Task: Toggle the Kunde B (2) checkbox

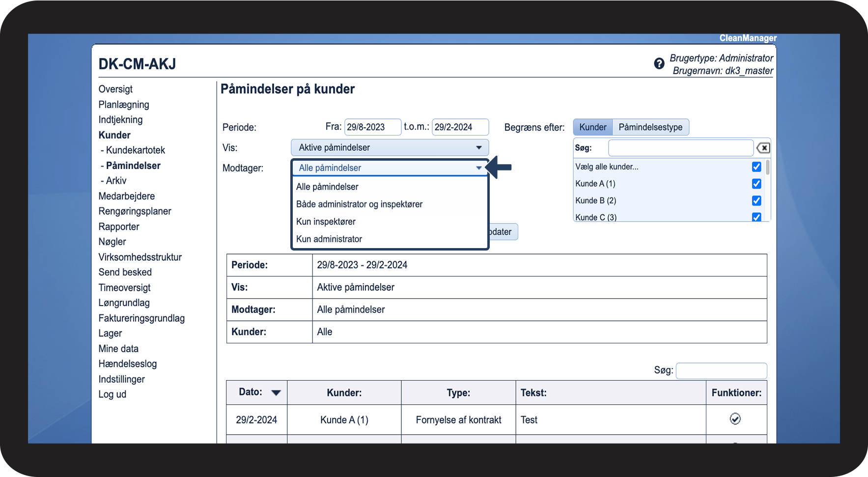Action: click(x=756, y=200)
